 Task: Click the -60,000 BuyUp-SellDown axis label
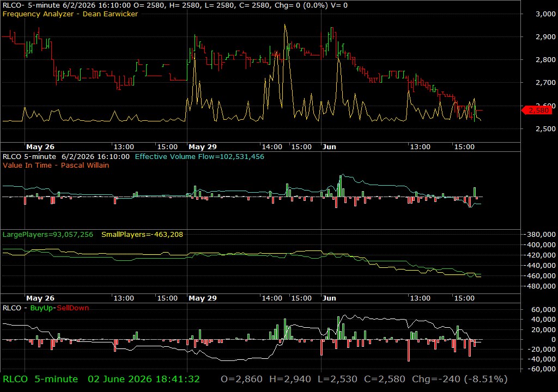[542, 369]
